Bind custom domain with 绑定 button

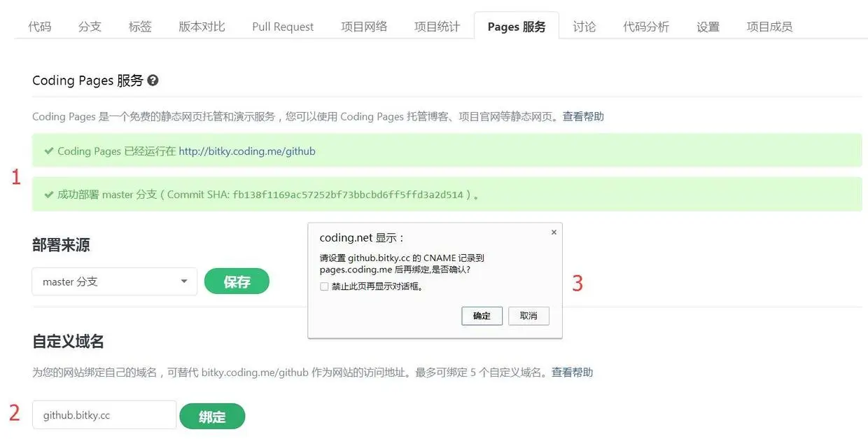click(212, 414)
